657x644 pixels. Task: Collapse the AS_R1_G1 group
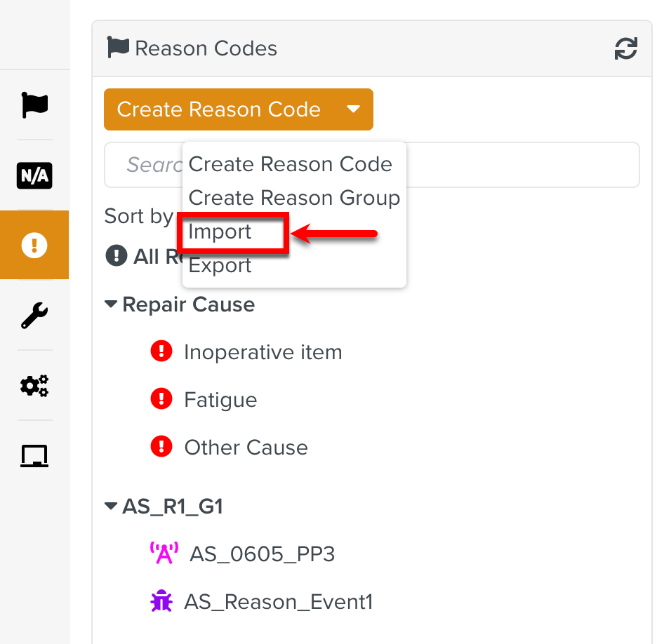tap(111, 507)
